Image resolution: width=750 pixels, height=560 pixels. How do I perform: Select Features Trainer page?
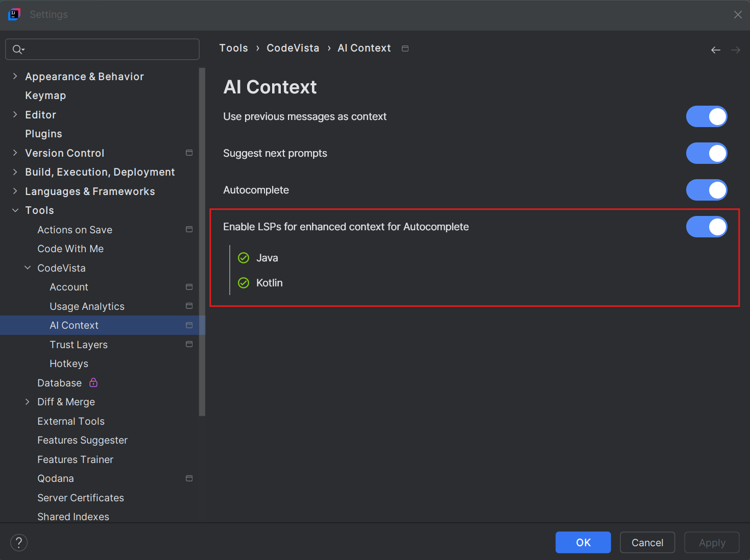pos(75,459)
